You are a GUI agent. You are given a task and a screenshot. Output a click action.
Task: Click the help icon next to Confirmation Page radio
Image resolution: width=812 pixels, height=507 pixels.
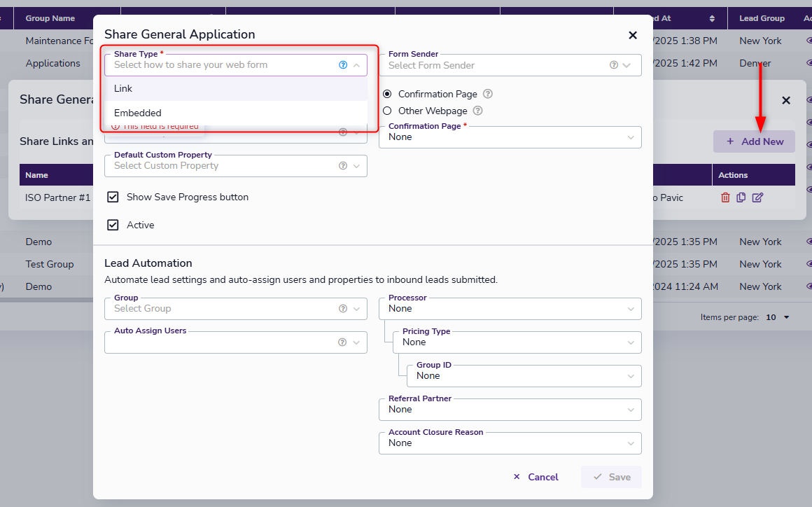click(x=488, y=94)
